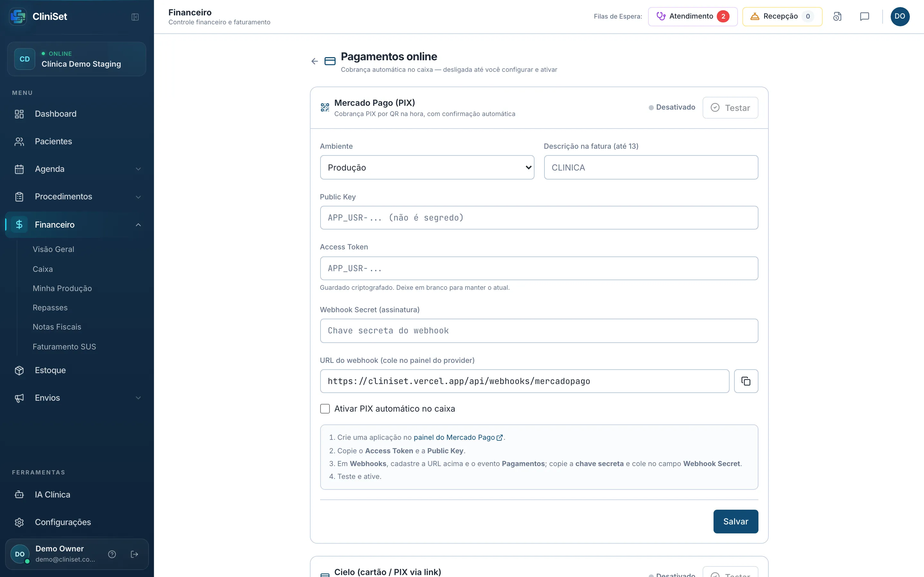Expand the Procedimentos submenu

(77, 197)
